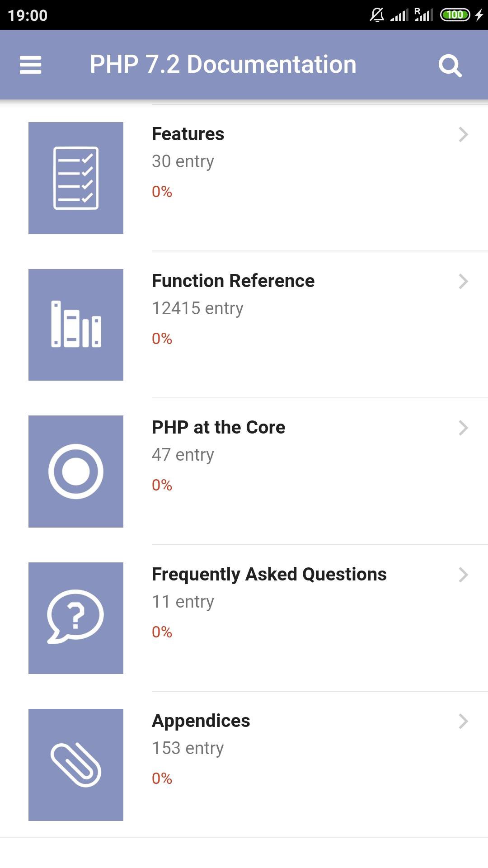
Task: Expand Function Reference with its chevron
Action: pos(463,281)
